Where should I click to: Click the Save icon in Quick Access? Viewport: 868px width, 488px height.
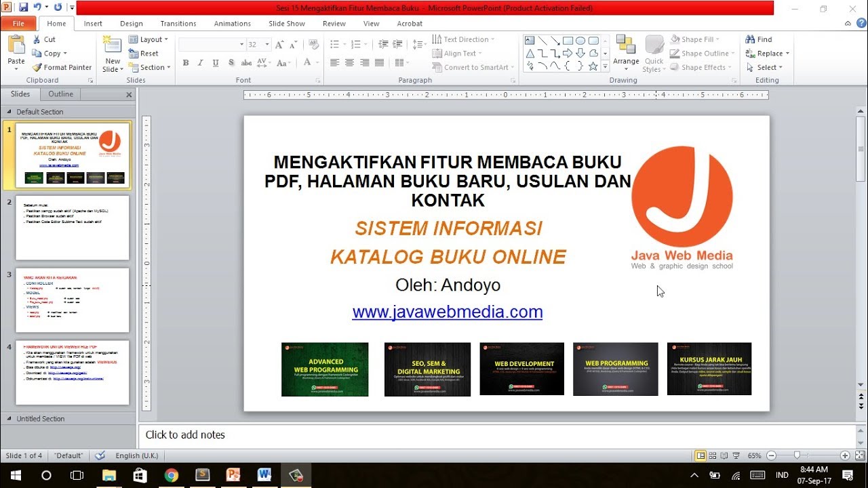coord(24,7)
